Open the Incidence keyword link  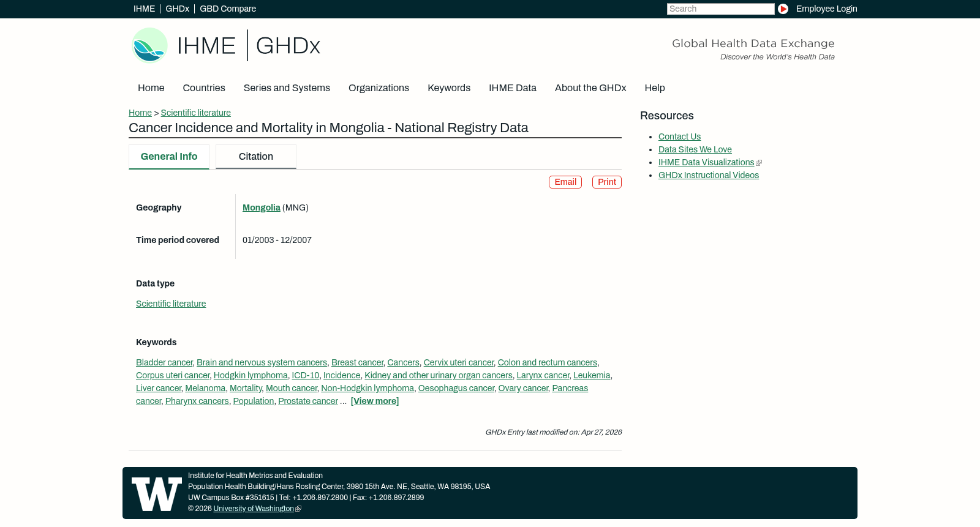pos(342,375)
